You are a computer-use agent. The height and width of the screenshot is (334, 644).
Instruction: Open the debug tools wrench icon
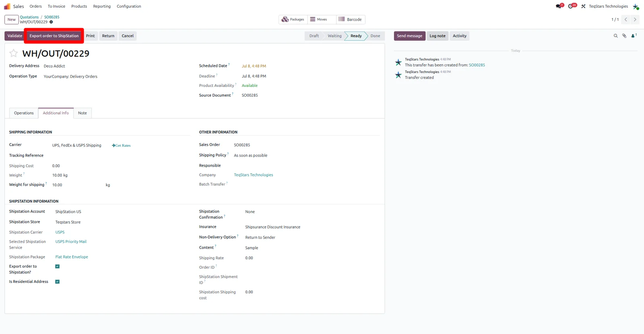click(x=583, y=6)
